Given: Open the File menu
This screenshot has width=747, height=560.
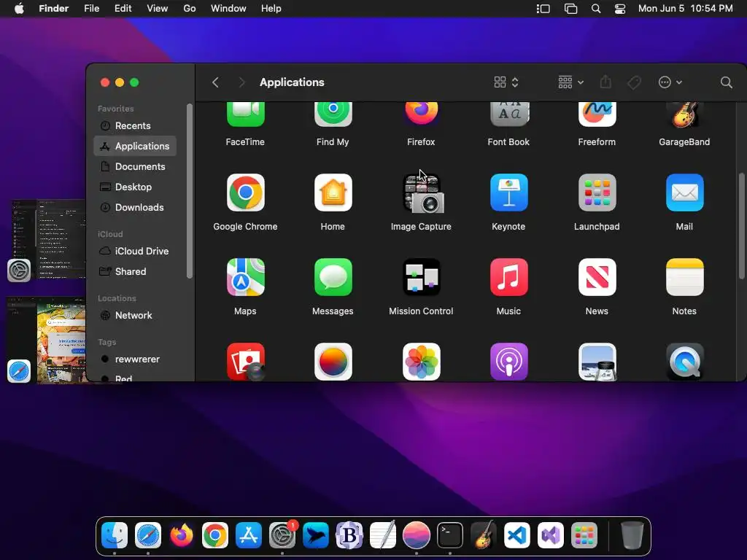Looking at the screenshot, I should (91, 9).
